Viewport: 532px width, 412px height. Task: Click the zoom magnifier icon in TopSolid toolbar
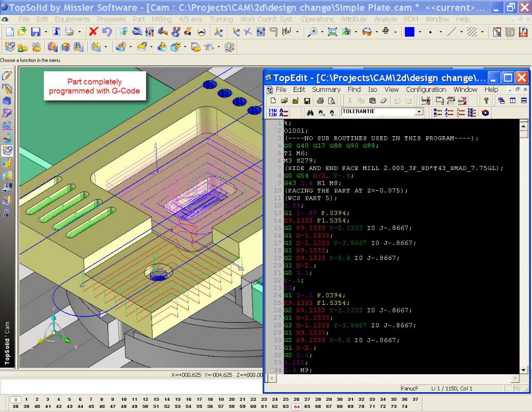click(x=312, y=32)
